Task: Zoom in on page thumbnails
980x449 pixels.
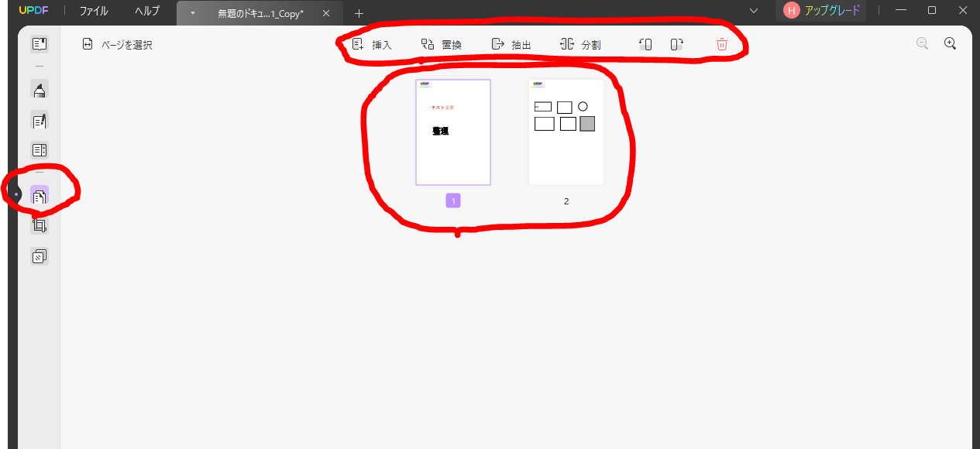Action: click(x=950, y=44)
